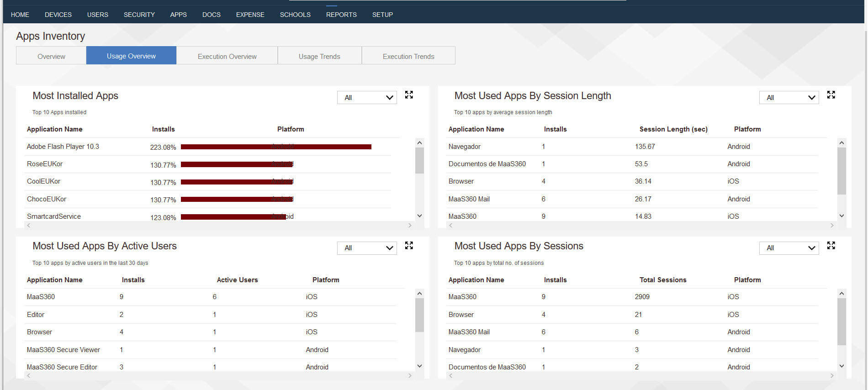868x390 pixels.
Task: Click Adobe Flash Player 10.3 installs bar
Action: point(276,147)
